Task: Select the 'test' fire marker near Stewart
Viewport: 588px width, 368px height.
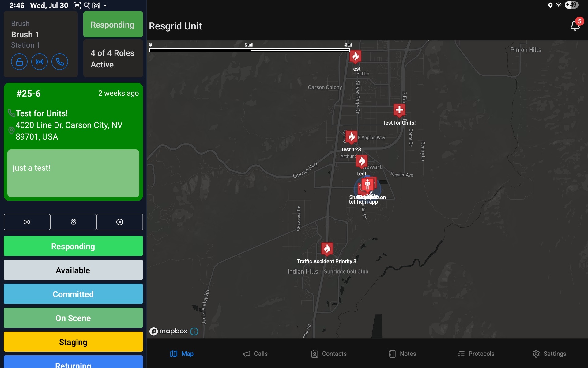Action: point(362,161)
